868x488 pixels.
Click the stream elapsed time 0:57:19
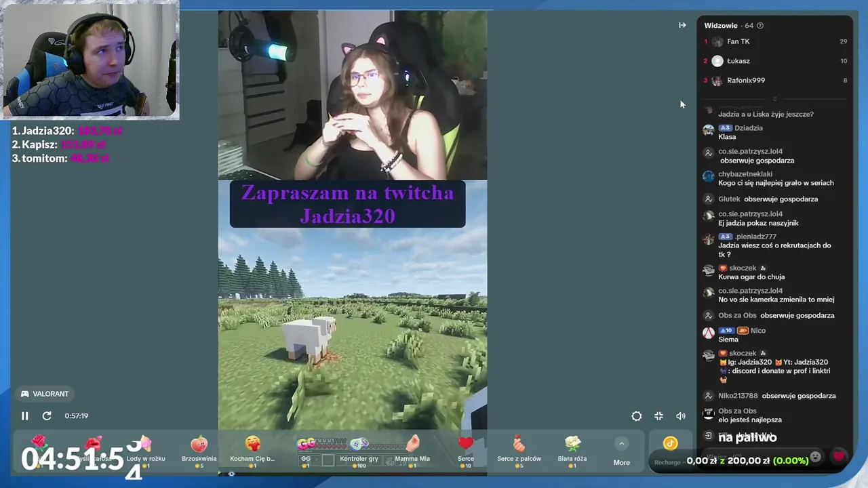coord(77,416)
